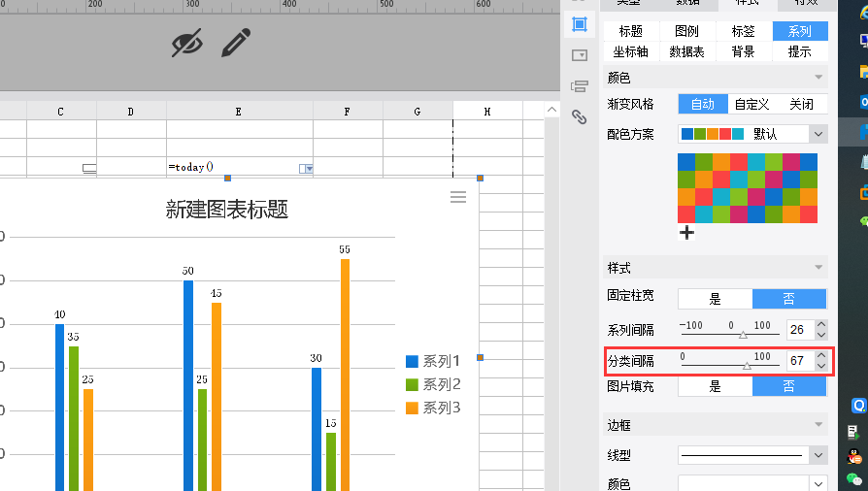Open the chart hamburger menu icon
This screenshot has width=868, height=491.
pyautogui.click(x=458, y=197)
